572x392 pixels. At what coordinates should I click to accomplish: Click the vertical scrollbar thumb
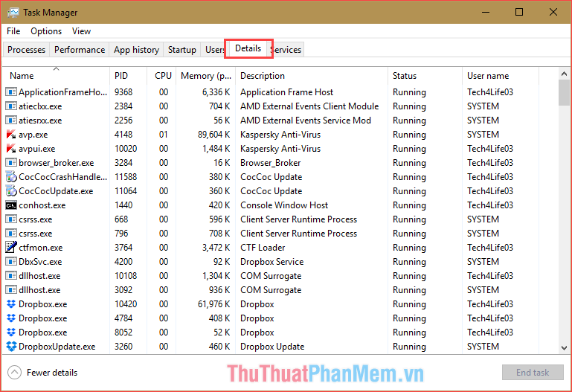point(564,93)
